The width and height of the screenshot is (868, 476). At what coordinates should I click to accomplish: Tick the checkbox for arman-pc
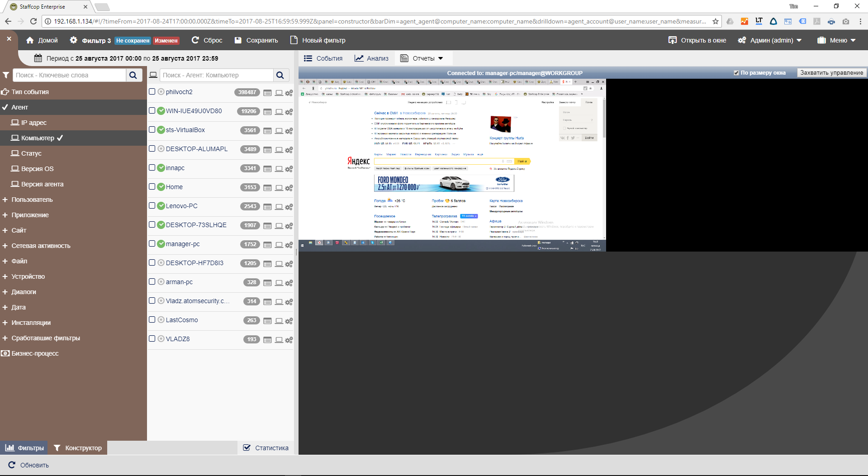[x=152, y=281]
